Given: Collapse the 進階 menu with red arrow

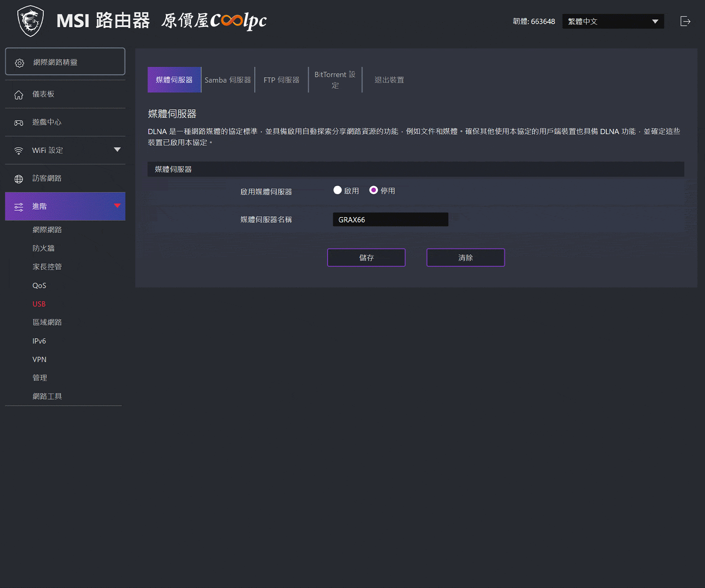Looking at the screenshot, I should 117,206.
